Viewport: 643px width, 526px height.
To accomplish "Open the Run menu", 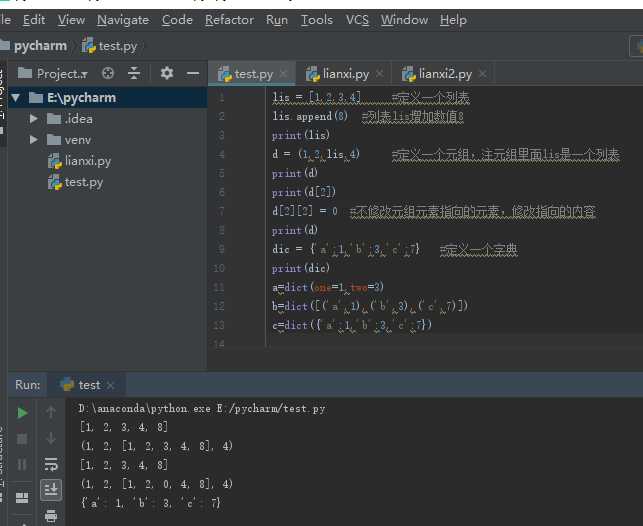I will [277, 20].
